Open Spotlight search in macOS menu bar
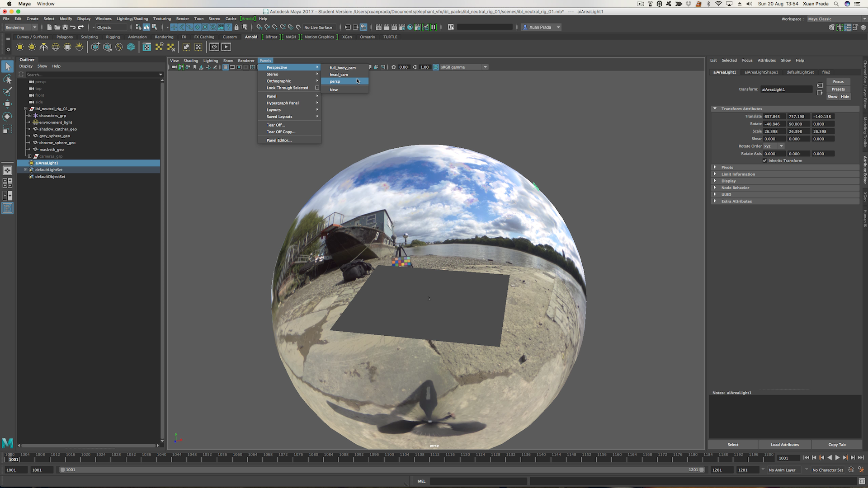Image resolution: width=868 pixels, height=488 pixels. point(836,4)
